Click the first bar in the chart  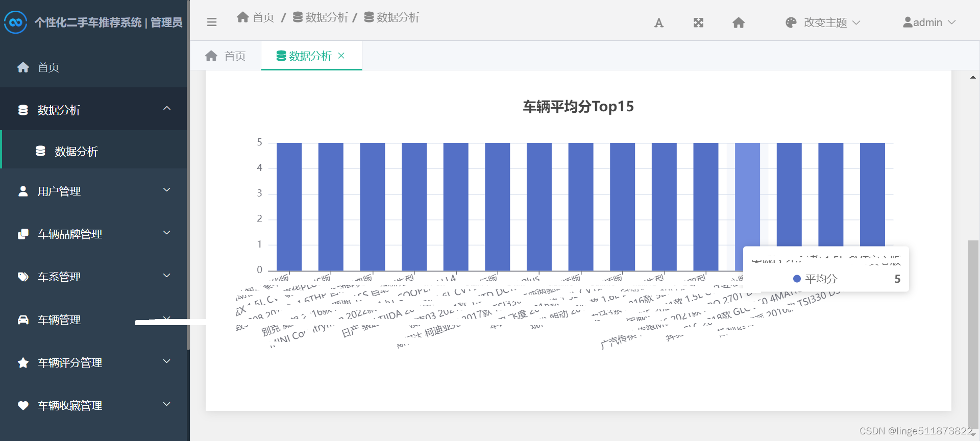(289, 207)
